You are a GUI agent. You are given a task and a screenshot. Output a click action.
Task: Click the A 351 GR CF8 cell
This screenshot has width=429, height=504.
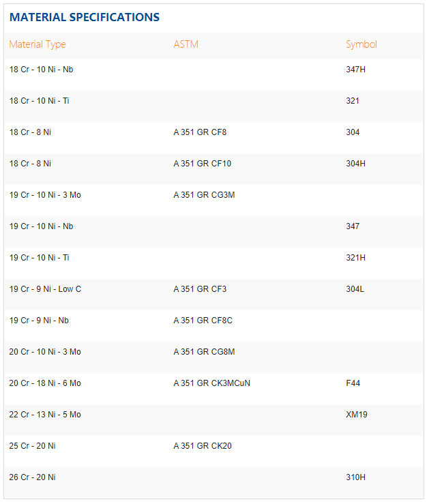tap(200, 132)
